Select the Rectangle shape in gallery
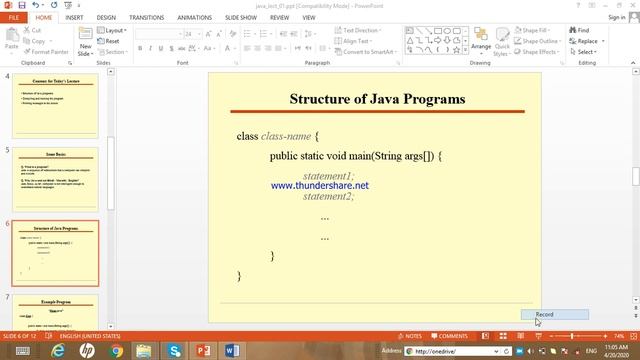640x360 pixels. (x=438, y=31)
